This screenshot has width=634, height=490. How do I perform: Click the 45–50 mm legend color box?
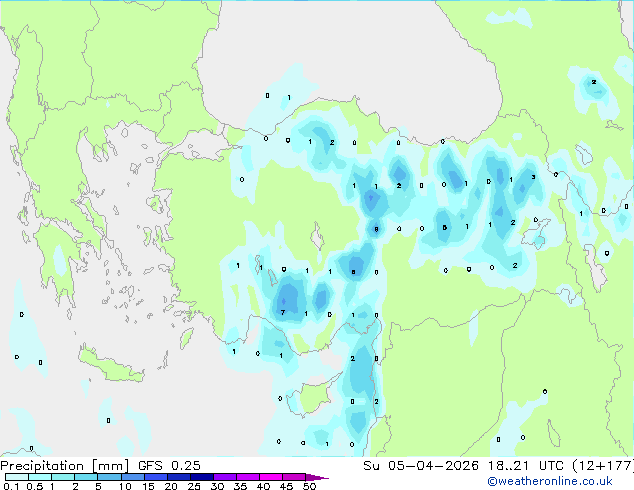[294, 477]
